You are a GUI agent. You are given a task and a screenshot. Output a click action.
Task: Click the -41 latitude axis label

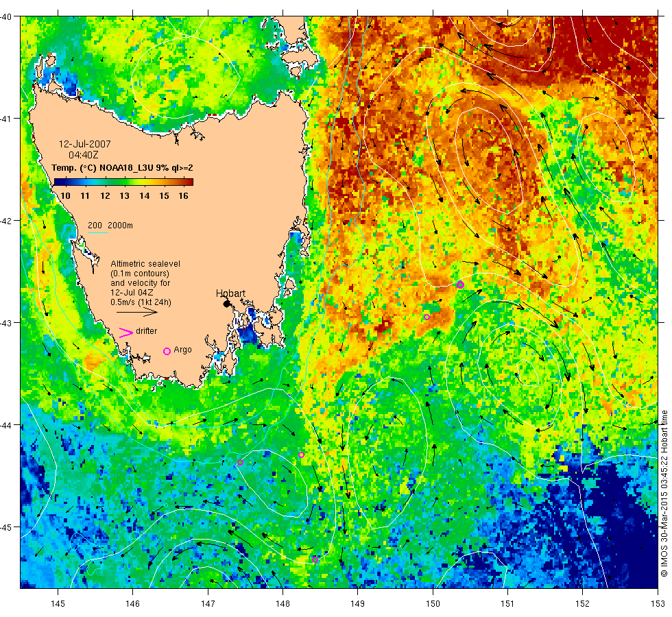(x=6, y=119)
